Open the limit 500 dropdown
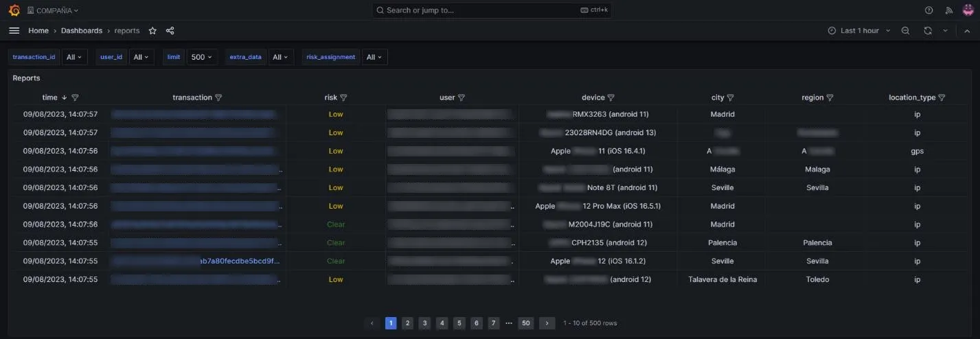The width and height of the screenshot is (980, 339). tap(202, 57)
